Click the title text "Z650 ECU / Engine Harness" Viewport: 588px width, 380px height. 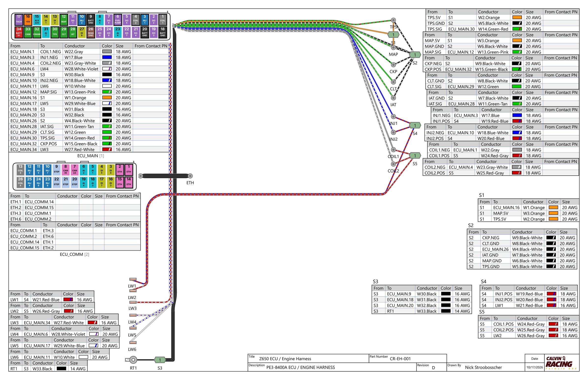[x=285, y=359]
